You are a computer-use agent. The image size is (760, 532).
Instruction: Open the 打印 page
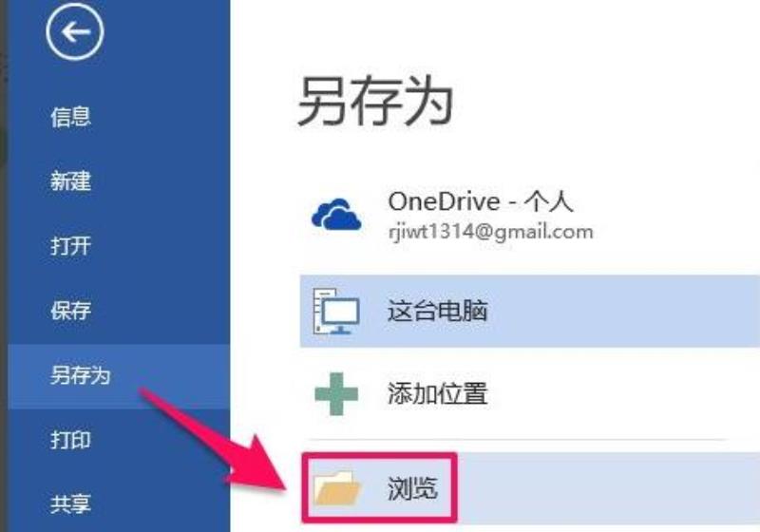click(x=70, y=440)
